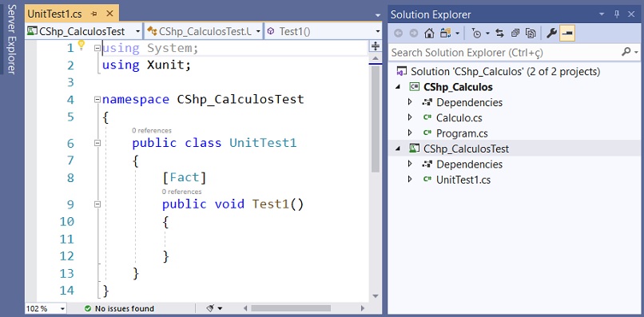Screen dimensions: 644x317
Task: Collapse the UnitTest1 class outlining box
Action: [97, 143]
